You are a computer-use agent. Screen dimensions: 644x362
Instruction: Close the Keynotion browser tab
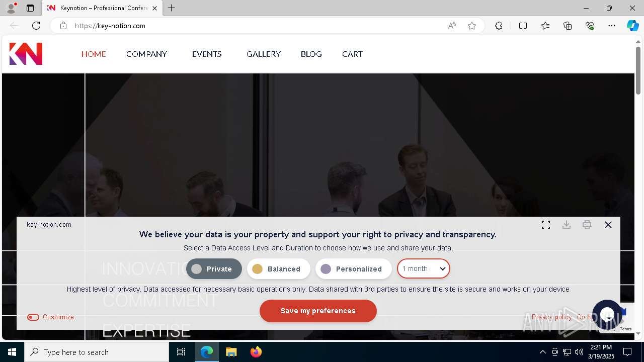155,8
